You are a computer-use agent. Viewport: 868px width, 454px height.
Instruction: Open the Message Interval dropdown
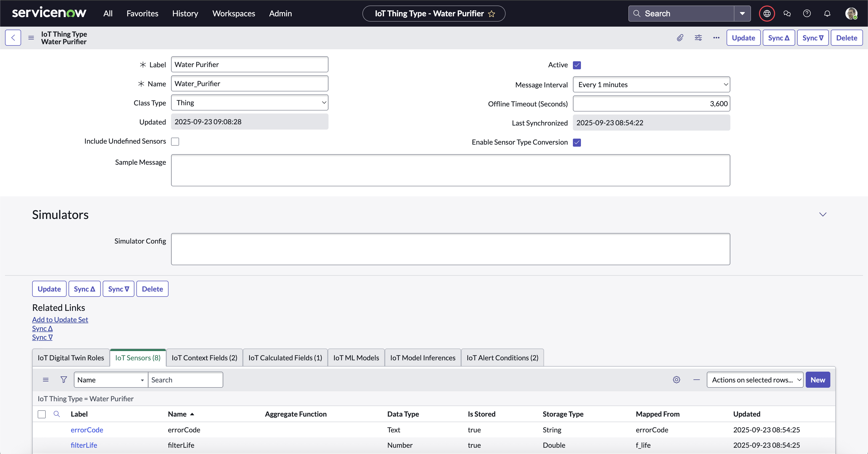click(651, 85)
